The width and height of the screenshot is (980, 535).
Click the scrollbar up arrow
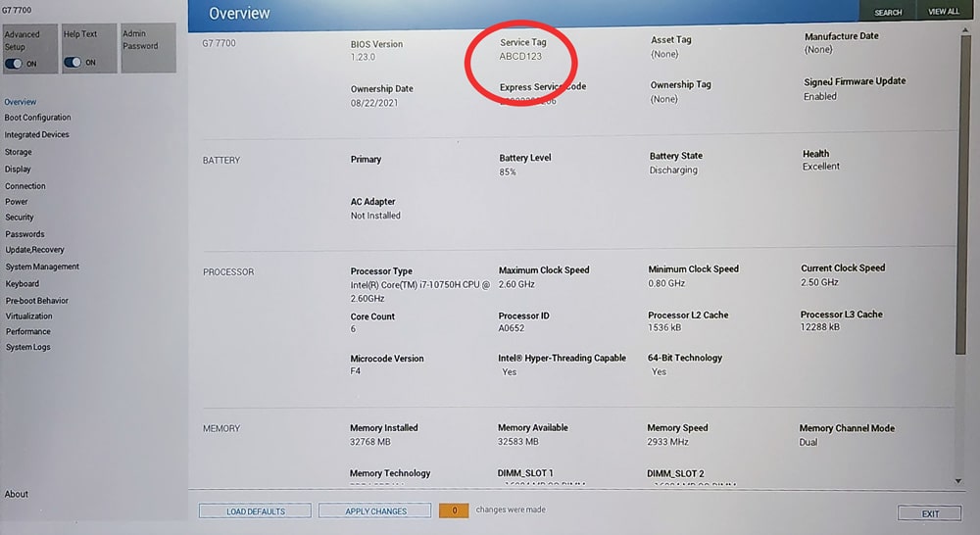(964, 30)
